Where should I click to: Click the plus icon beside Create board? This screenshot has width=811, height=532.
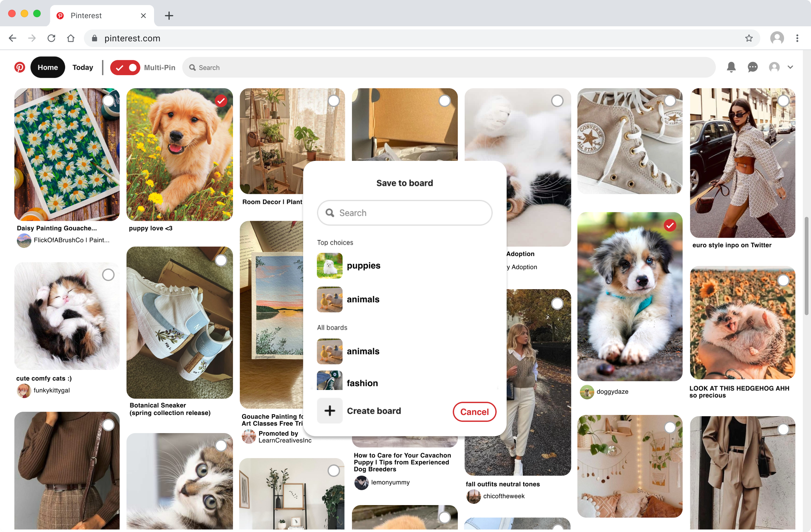point(330,411)
